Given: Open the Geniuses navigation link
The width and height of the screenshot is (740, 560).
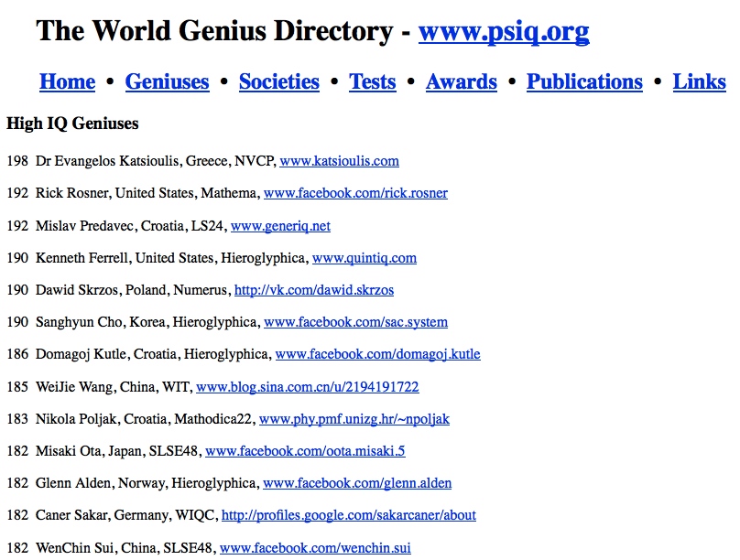Looking at the screenshot, I should tap(167, 82).
